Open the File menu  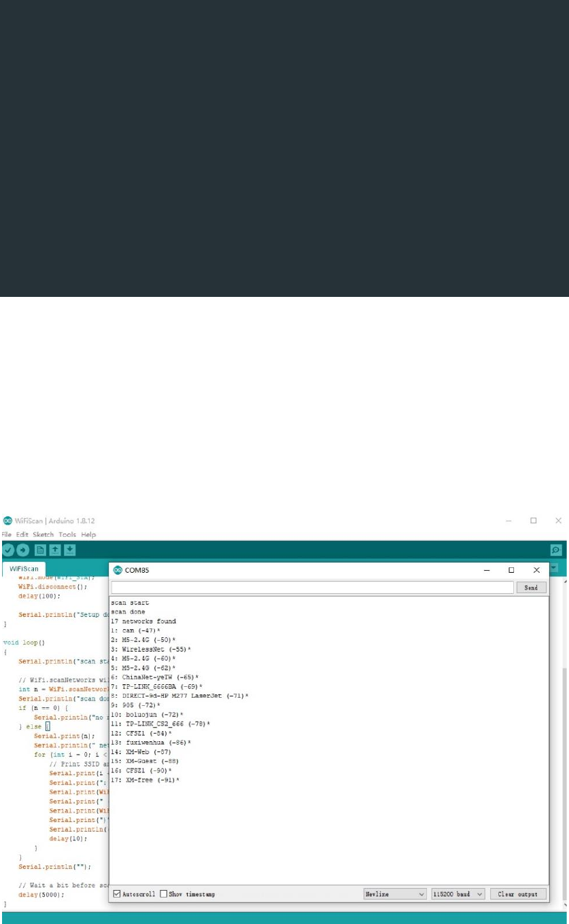point(7,535)
